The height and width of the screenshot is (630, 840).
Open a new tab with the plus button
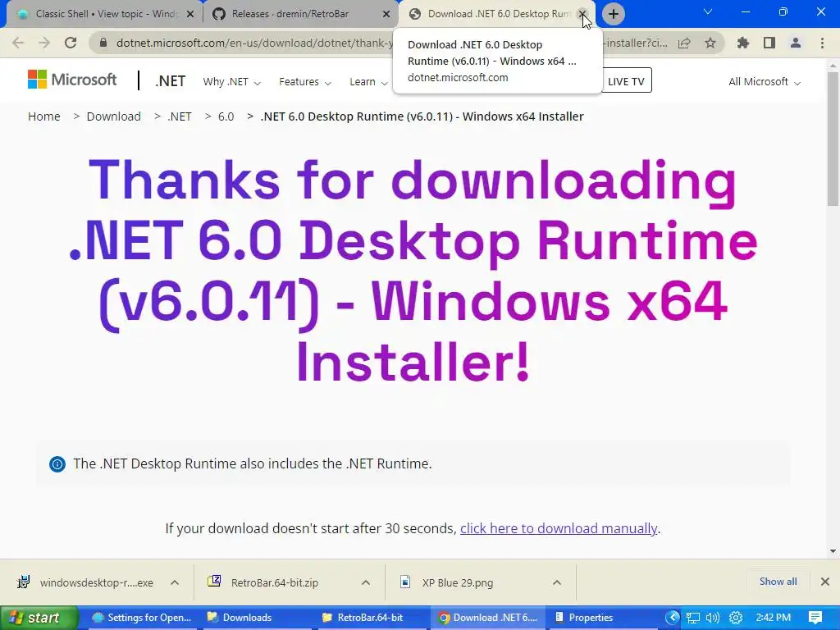point(614,14)
